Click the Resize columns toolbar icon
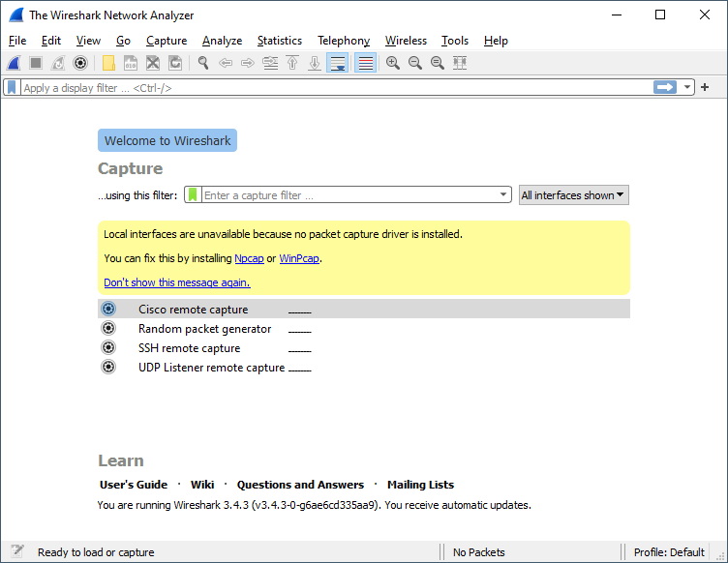 point(460,63)
